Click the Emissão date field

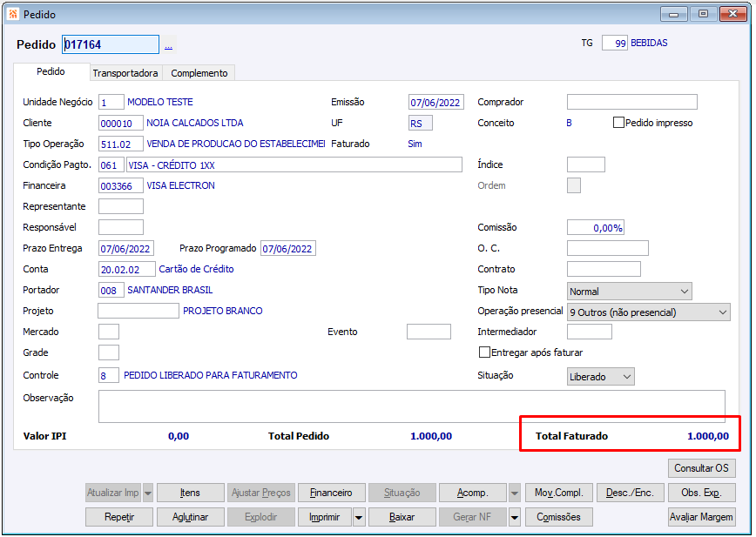point(436,102)
